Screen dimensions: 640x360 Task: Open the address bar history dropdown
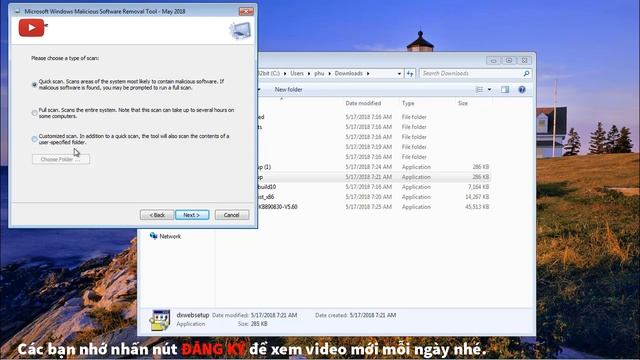[x=399, y=73]
